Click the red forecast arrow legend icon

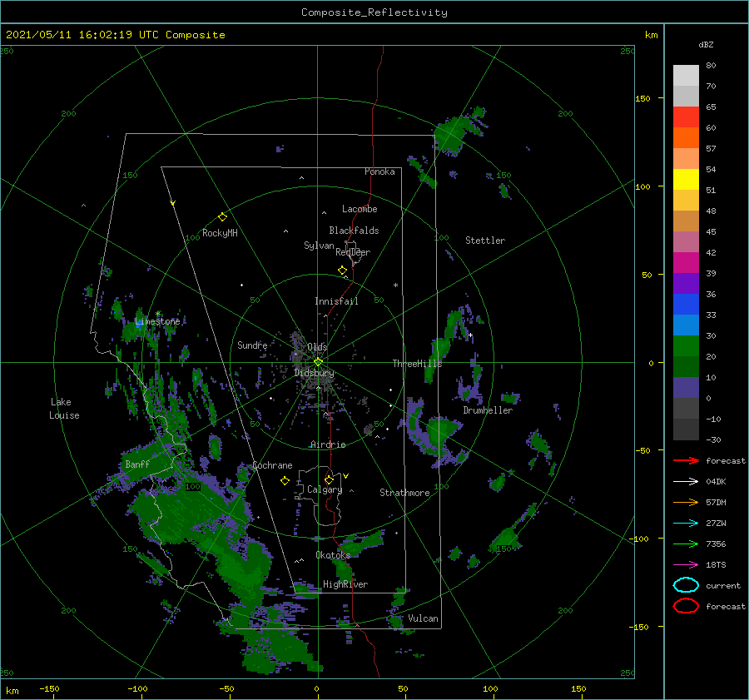click(x=686, y=460)
